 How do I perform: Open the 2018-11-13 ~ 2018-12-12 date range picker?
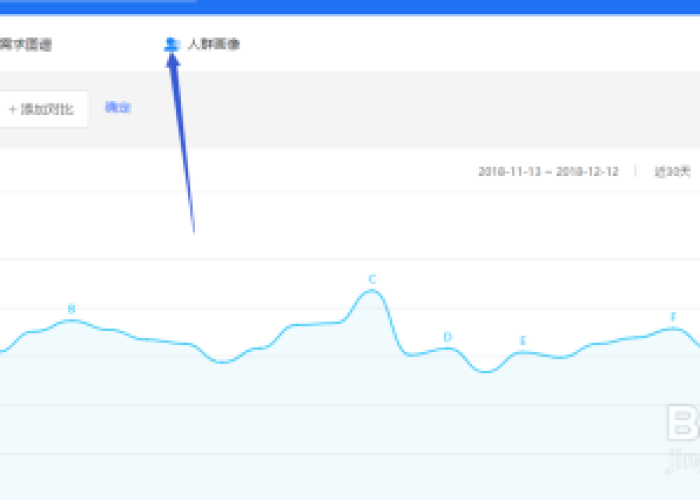548,171
